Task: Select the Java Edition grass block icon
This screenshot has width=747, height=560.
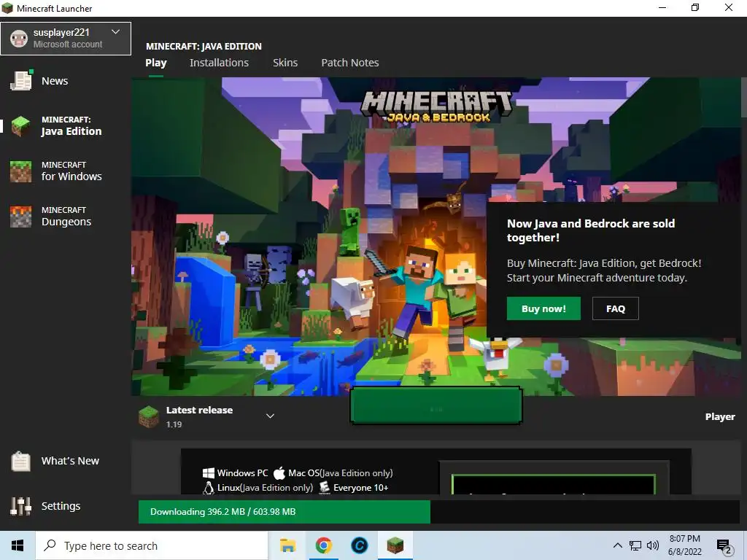Action: (x=21, y=126)
